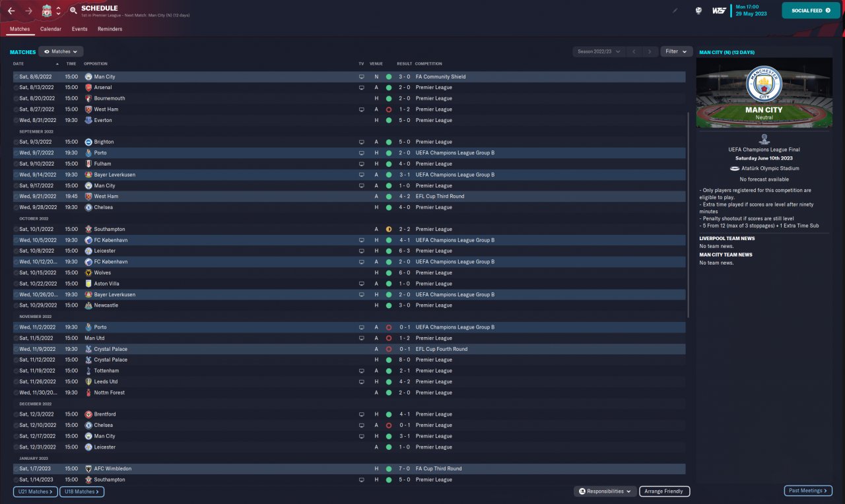Screen dimensions: 845x504
Task: Go back with the left arrow
Action: pos(11,11)
